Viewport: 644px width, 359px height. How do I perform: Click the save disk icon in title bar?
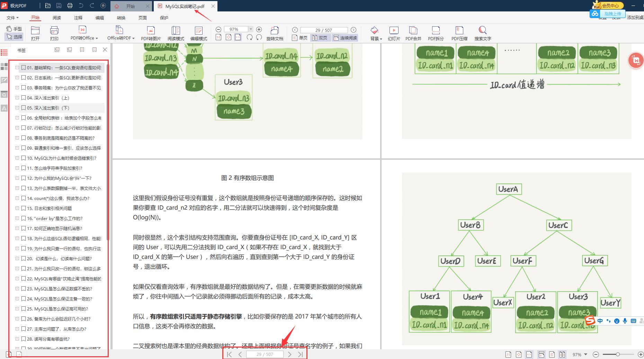click(x=59, y=6)
